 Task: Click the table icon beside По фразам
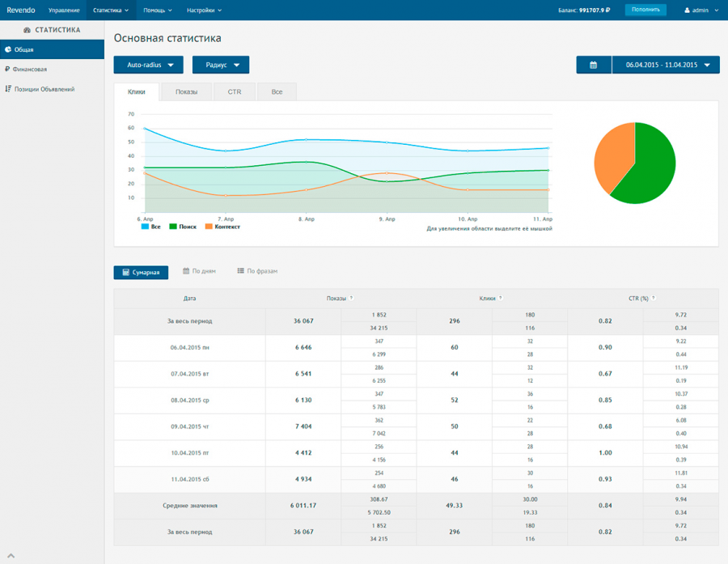coord(240,271)
